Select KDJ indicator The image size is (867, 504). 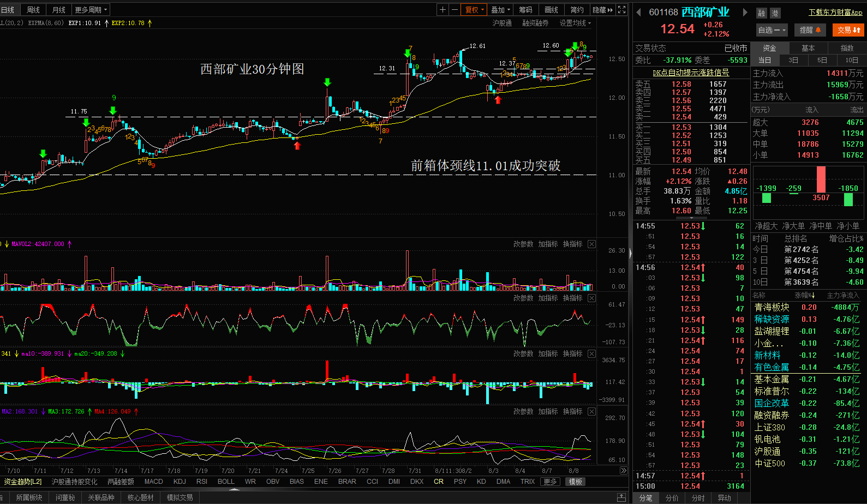click(180, 482)
